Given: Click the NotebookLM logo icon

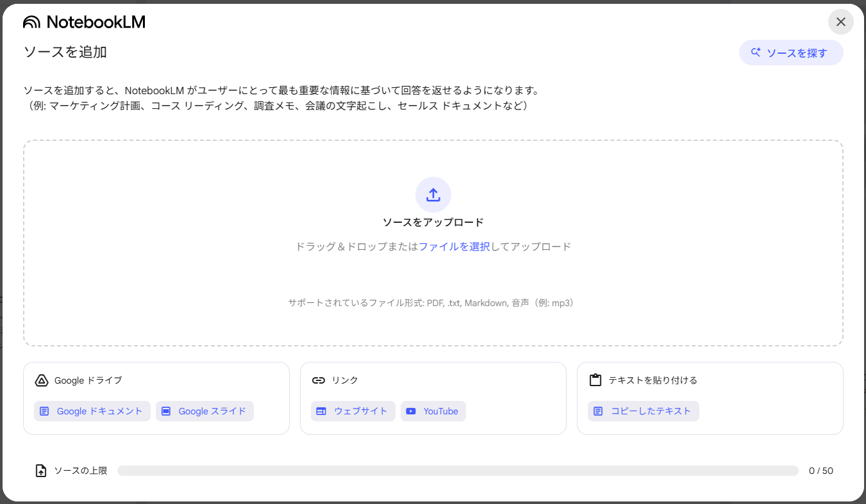Looking at the screenshot, I should [31, 22].
